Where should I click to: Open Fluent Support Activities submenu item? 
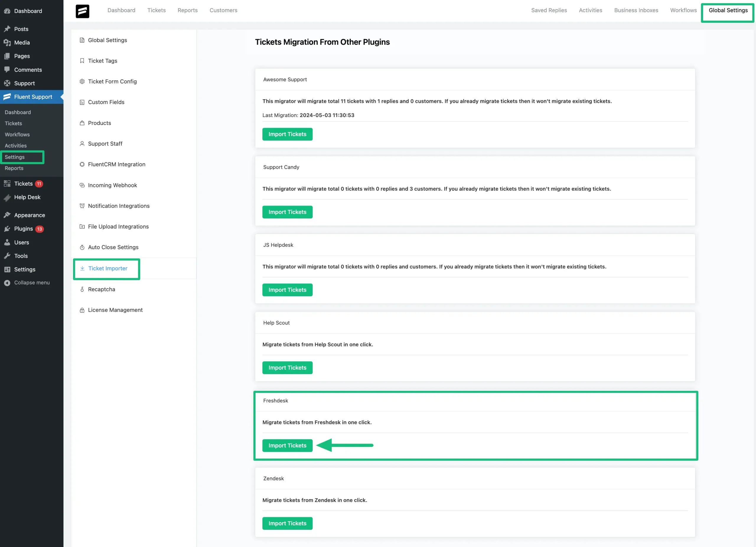pyautogui.click(x=16, y=146)
